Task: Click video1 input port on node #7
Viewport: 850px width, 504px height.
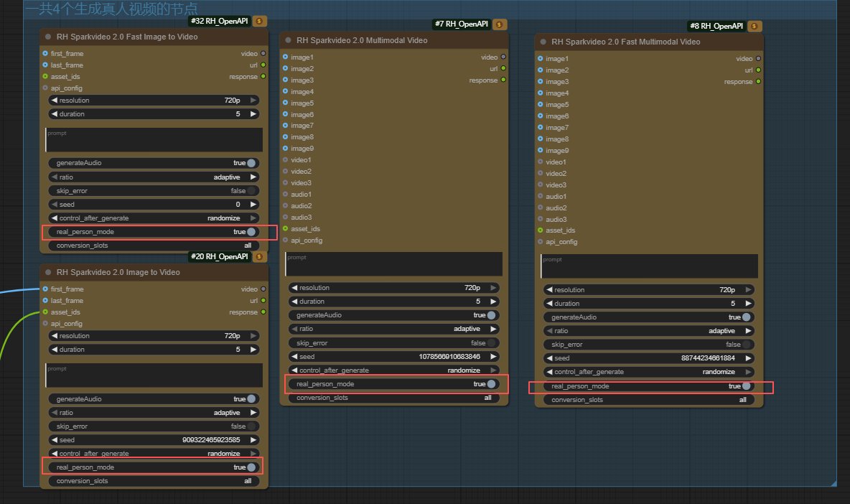Action: tap(285, 160)
